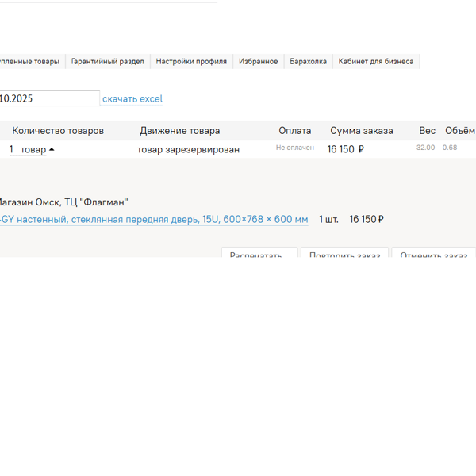Screen dimensions: 476x476
Task: Go to the "Избранное" tab
Action: (x=259, y=61)
